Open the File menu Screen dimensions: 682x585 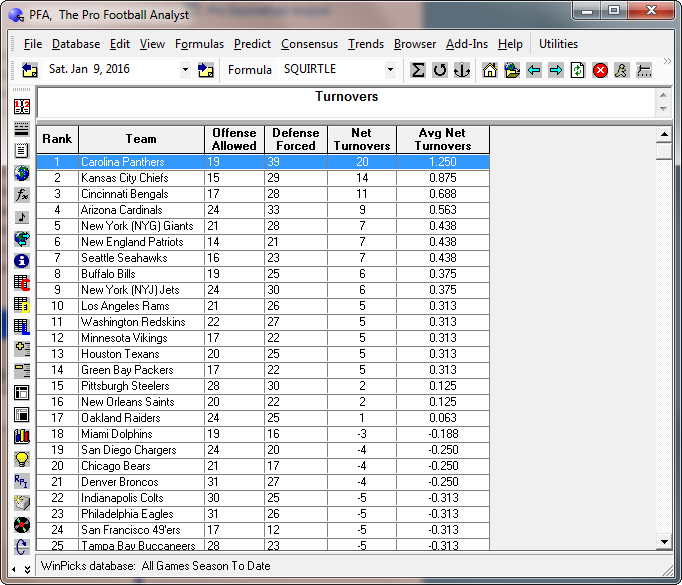point(33,44)
